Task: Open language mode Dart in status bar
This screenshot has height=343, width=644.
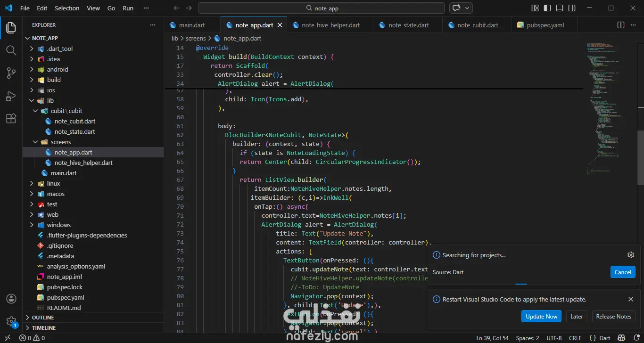Action: 604,338
